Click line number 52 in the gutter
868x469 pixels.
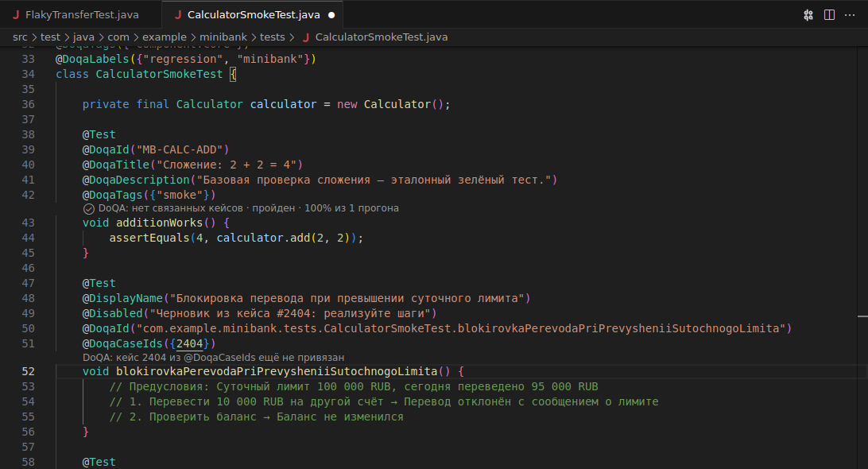(29, 371)
